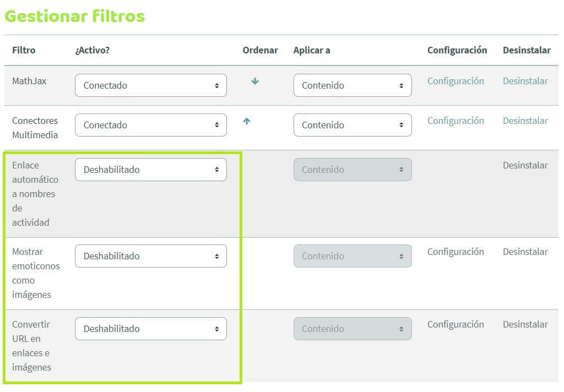Change Enlace automático filter from Deshabilitado
The image size is (564, 392).
click(x=151, y=170)
